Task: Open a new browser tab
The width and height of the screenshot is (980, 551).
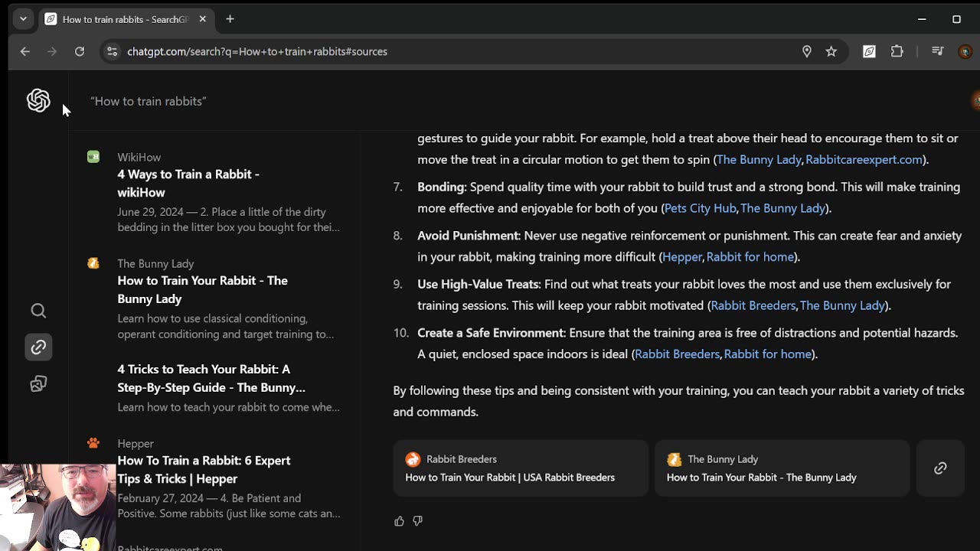Action: tap(230, 19)
